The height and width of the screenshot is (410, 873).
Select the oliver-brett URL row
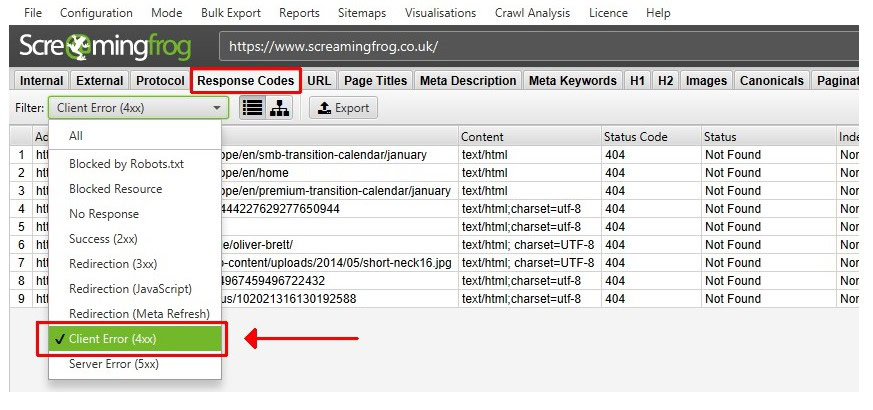coord(434,245)
